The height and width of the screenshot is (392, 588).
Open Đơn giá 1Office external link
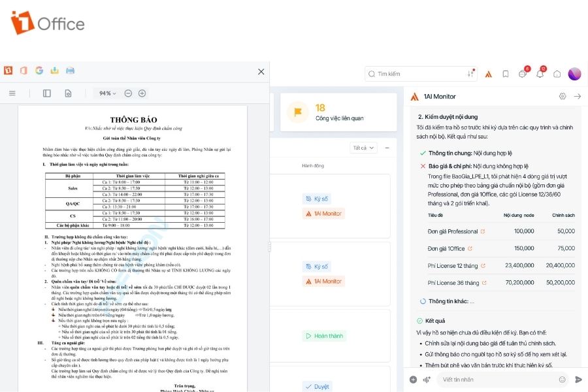[x=470, y=248]
